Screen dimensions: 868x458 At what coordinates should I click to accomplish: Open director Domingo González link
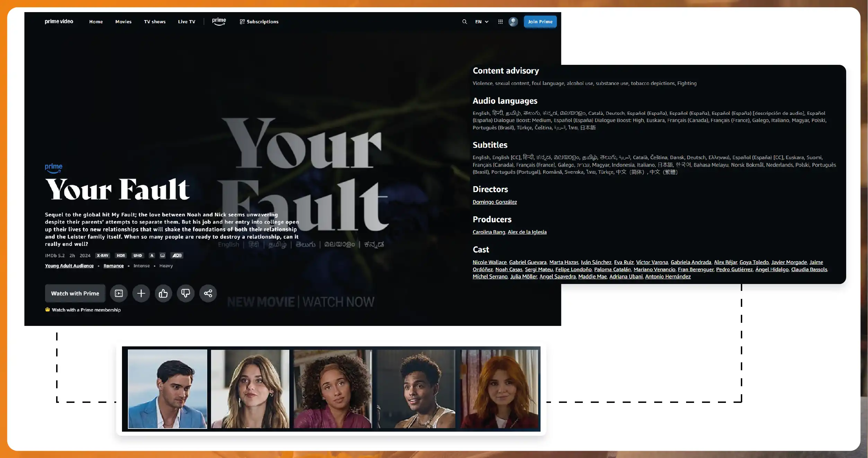pyautogui.click(x=494, y=202)
